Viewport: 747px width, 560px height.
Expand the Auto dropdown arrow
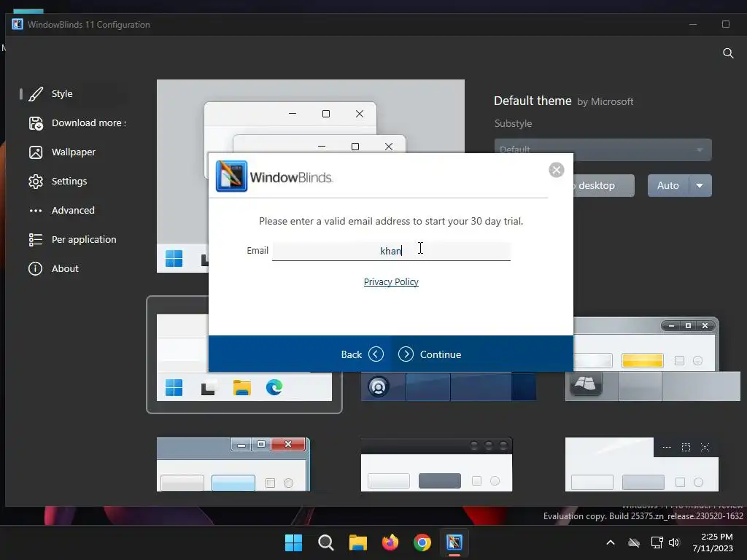pyautogui.click(x=700, y=186)
